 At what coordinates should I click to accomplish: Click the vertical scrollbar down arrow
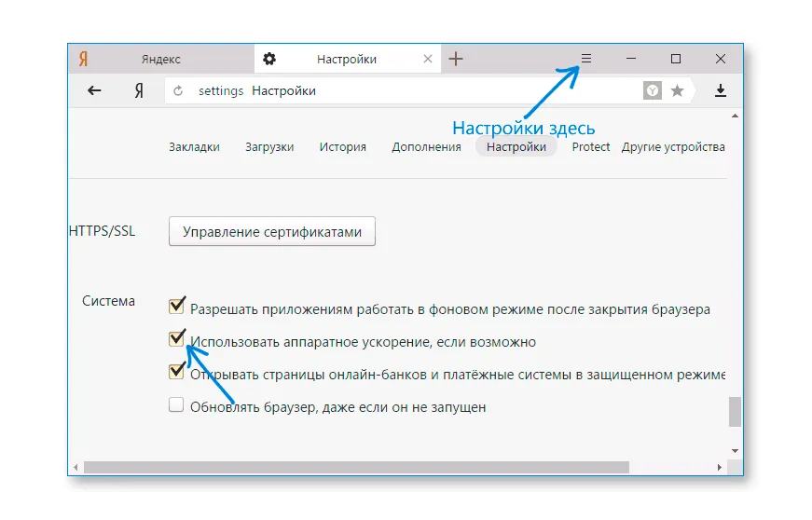735,451
